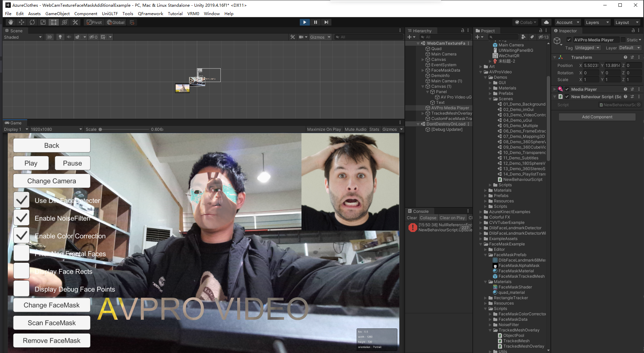Lock the Inspector panel
644x353 pixels.
[633, 31]
